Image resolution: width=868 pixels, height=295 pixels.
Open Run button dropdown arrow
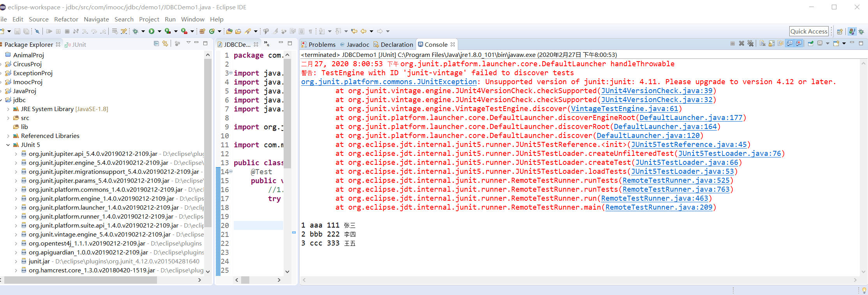pos(159,31)
